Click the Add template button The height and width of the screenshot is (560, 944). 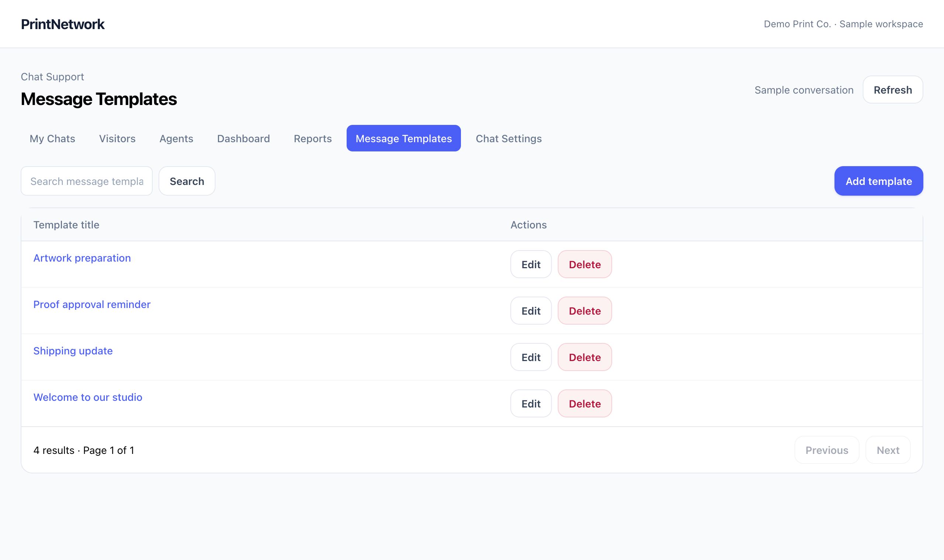coord(879,181)
